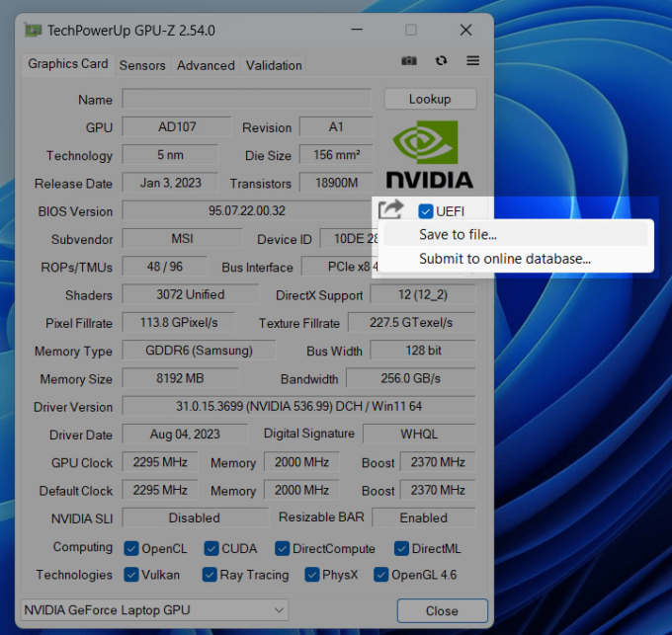Open the hamburger menu icon

pyautogui.click(x=472, y=61)
